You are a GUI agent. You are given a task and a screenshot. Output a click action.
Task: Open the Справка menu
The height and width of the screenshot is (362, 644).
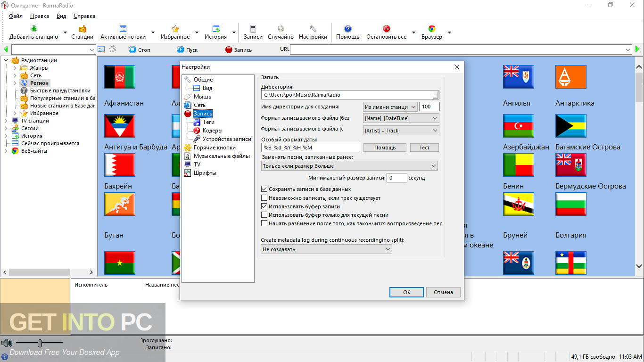point(84,16)
